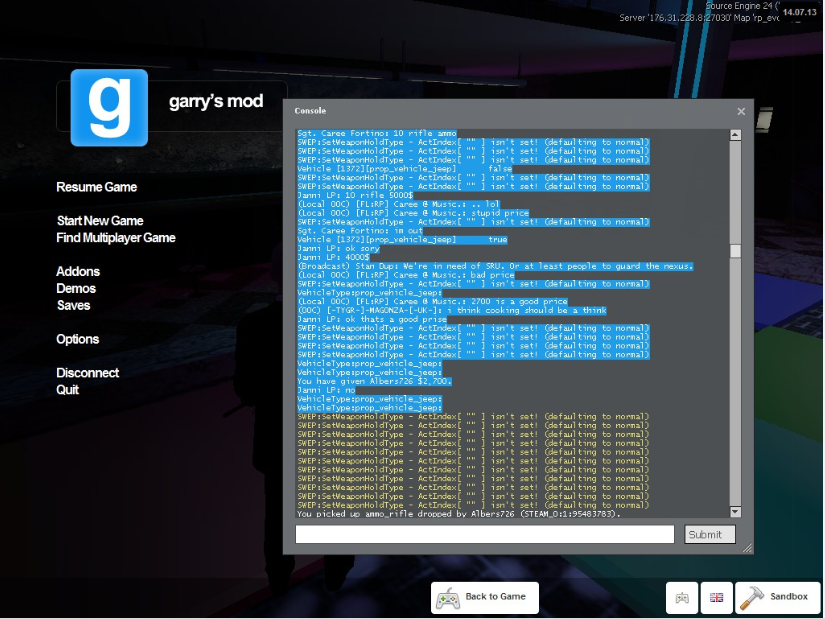Disconnect from the server
Image resolution: width=825 pixels, height=619 pixels.
(x=88, y=373)
